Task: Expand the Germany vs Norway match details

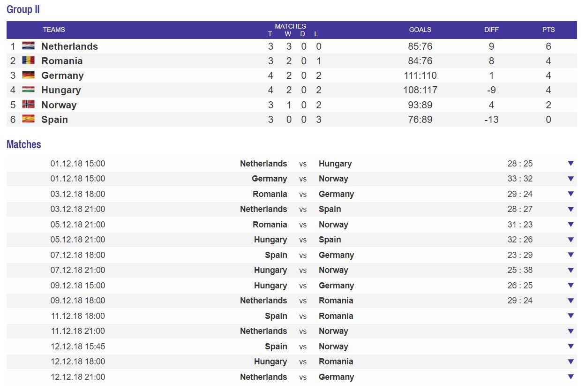Action: coord(570,179)
